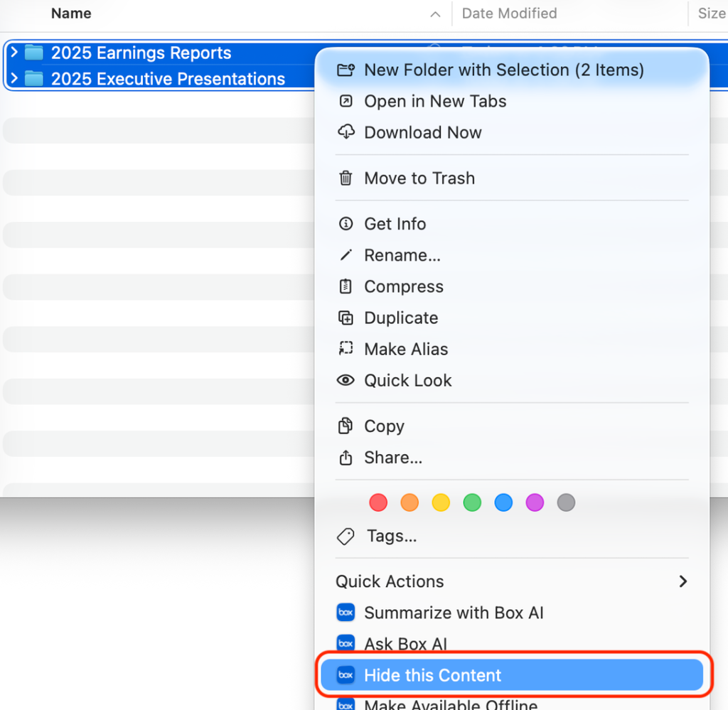Select Open in New Tabs
728x710 pixels.
pyautogui.click(x=435, y=101)
